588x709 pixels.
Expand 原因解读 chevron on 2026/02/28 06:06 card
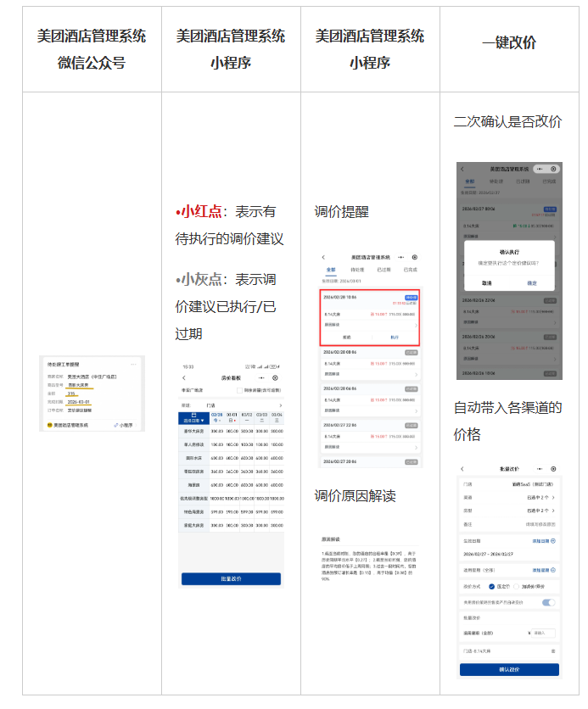(x=416, y=410)
